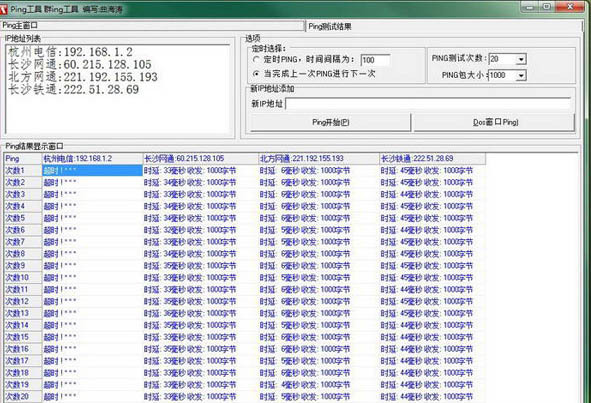Select row header 次数15
The image size is (591, 403).
tap(23, 337)
